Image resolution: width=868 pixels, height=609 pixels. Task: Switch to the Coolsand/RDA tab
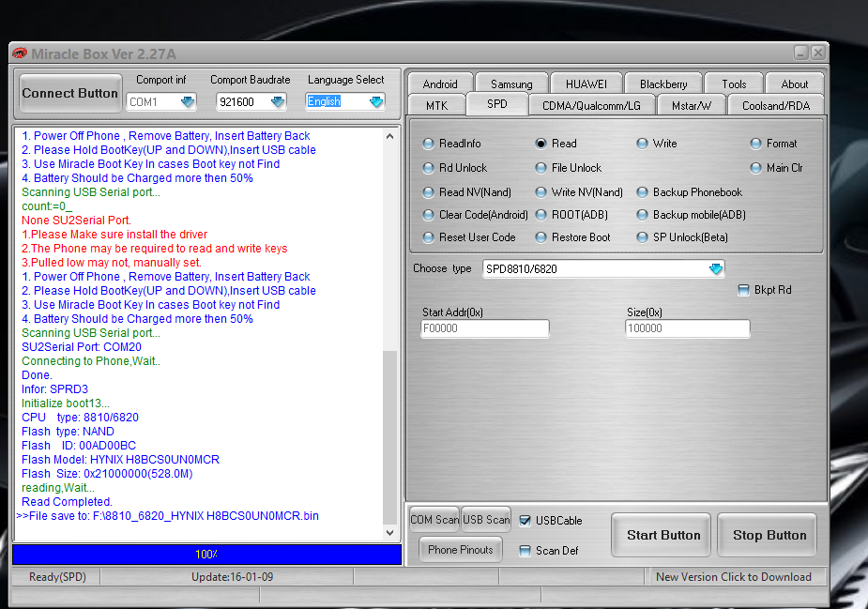775,105
